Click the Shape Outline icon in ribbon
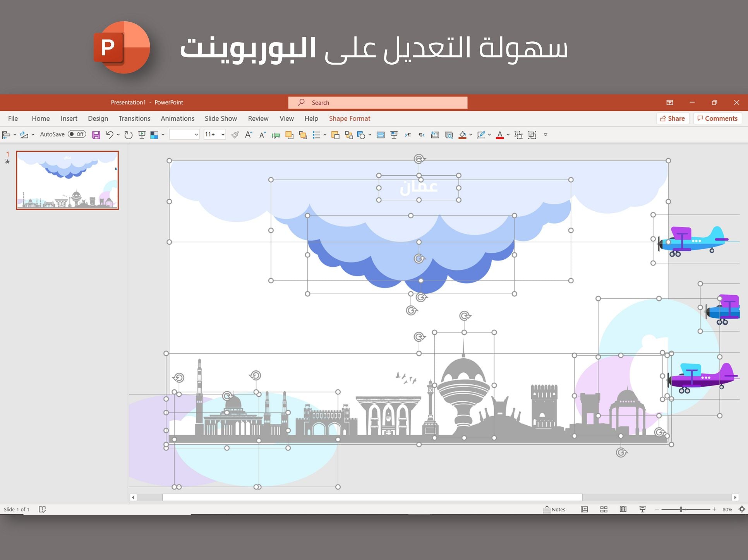Screen dimensions: 748x560 (482, 135)
